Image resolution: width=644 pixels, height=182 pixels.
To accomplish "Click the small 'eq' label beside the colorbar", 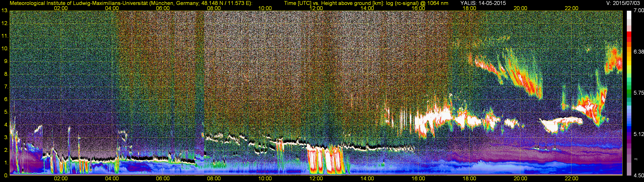I will tap(636, 159).
